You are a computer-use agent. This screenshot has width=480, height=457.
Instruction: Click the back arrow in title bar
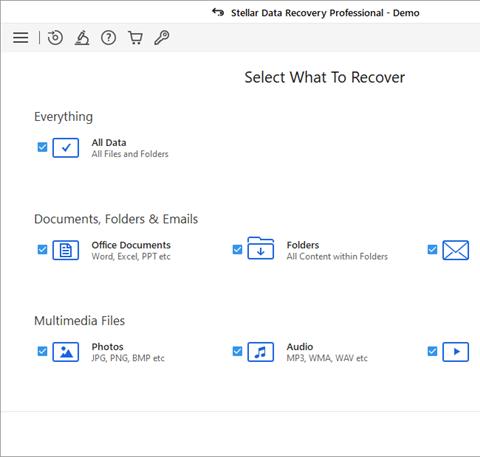click(x=218, y=12)
